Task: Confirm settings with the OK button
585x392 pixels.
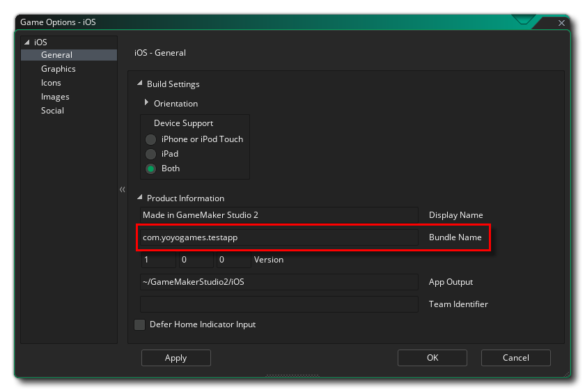Action: [432, 358]
